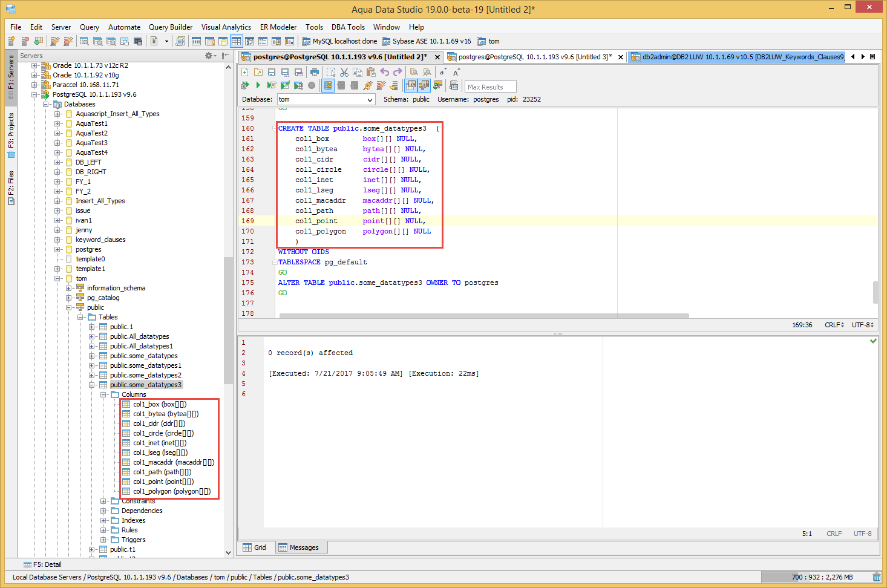
Task: Click the Execute (green play) button
Action: point(258,85)
